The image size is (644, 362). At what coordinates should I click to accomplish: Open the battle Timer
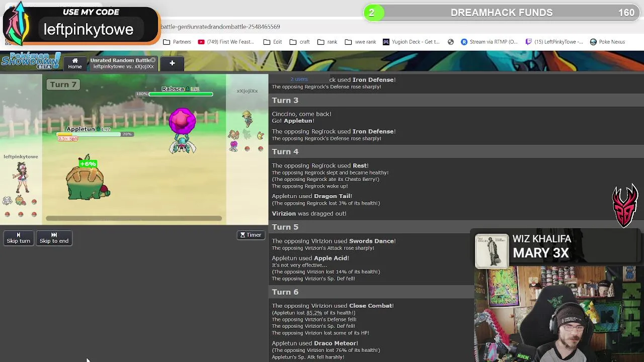[x=251, y=235]
